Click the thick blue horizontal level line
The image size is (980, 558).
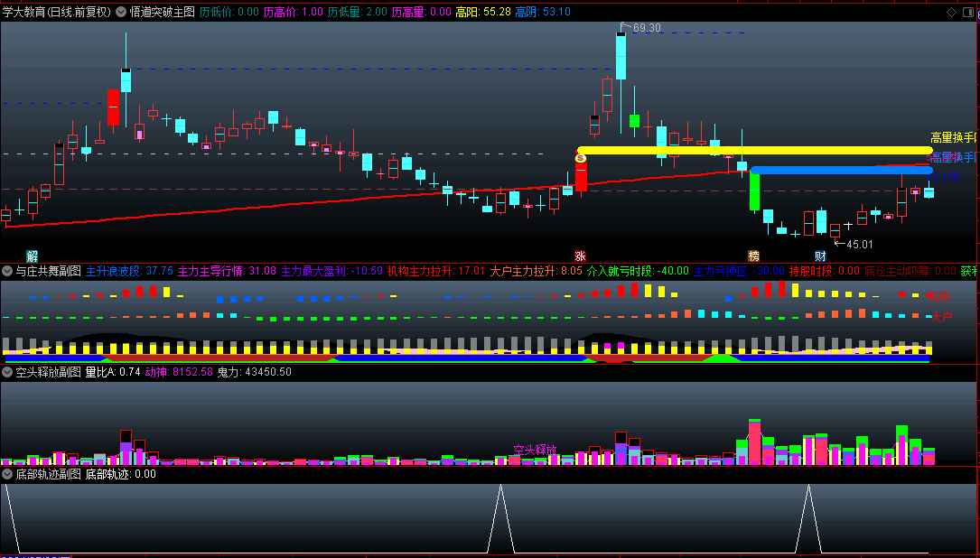tap(841, 170)
